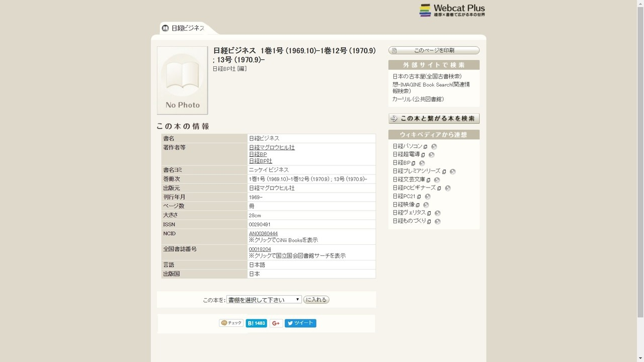Click the sphere icon beside 日経PCビギナーズ
The height and width of the screenshot is (362, 644).
coord(447,188)
